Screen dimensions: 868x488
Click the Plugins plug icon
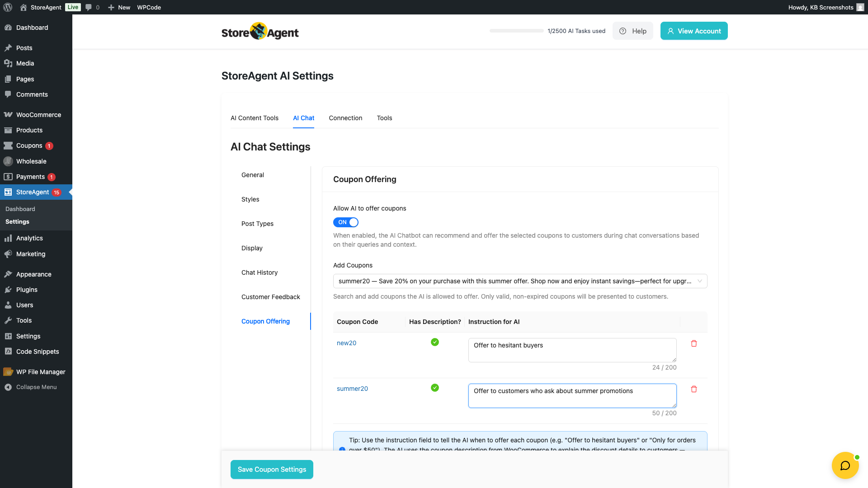[8, 290]
